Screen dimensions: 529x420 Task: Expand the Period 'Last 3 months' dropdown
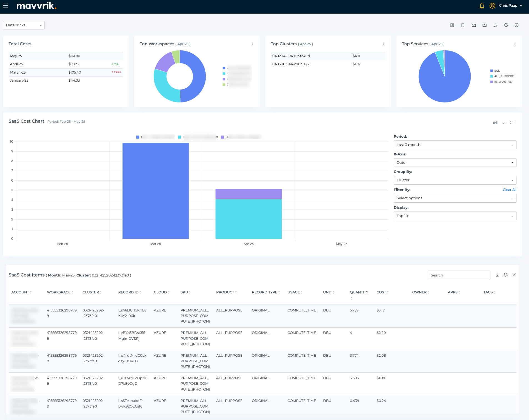click(x=455, y=145)
